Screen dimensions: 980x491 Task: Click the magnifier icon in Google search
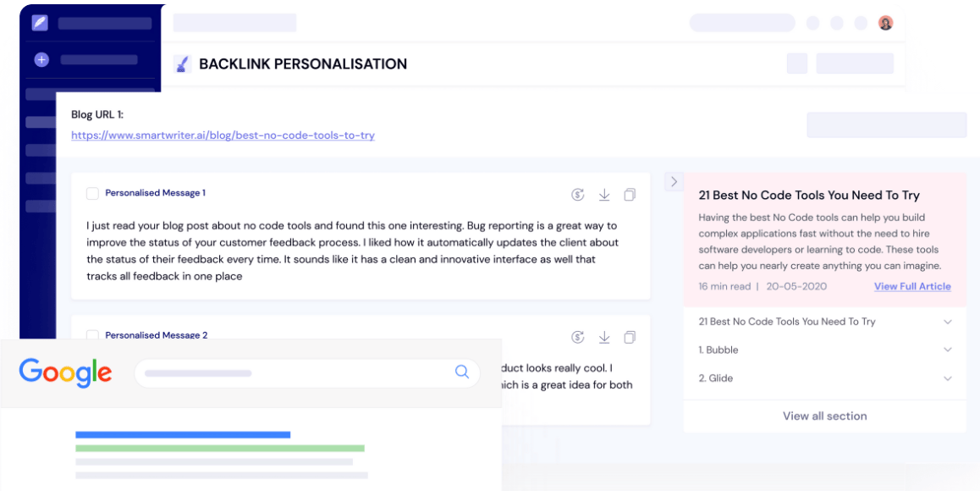point(462,372)
